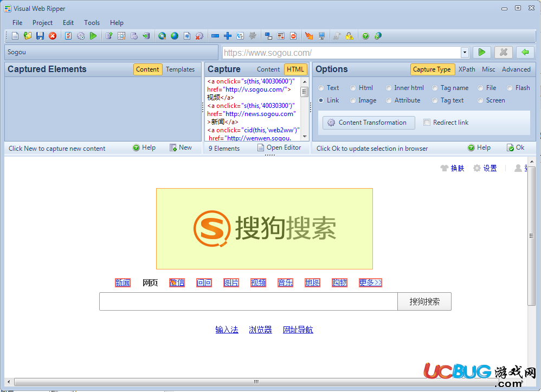Save the project with the floppy disk icon
The height and width of the screenshot is (392, 541).
[40, 36]
